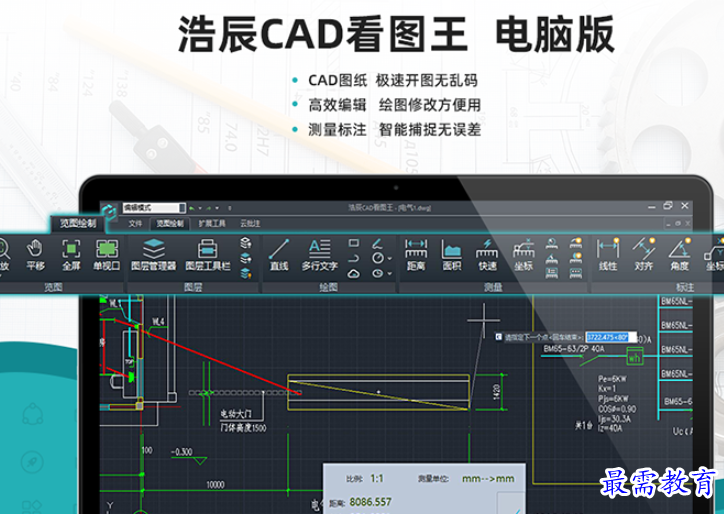Choose the rectangle drawing tool
Image resolution: width=724 pixels, height=514 pixels.
[x=354, y=243]
